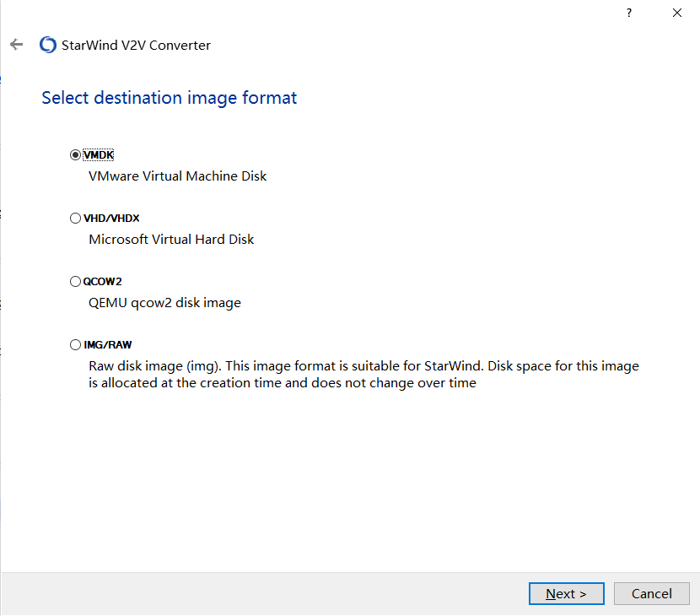Click the Microsoft Virtual Hard Disk description
Screen dimensions: 700x616
click(x=171, y=240)
